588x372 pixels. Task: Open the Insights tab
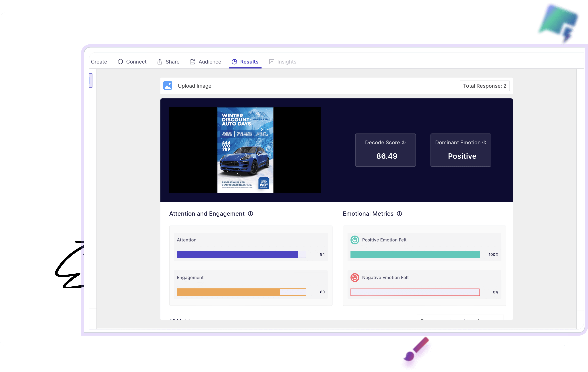tap(282, 62)
